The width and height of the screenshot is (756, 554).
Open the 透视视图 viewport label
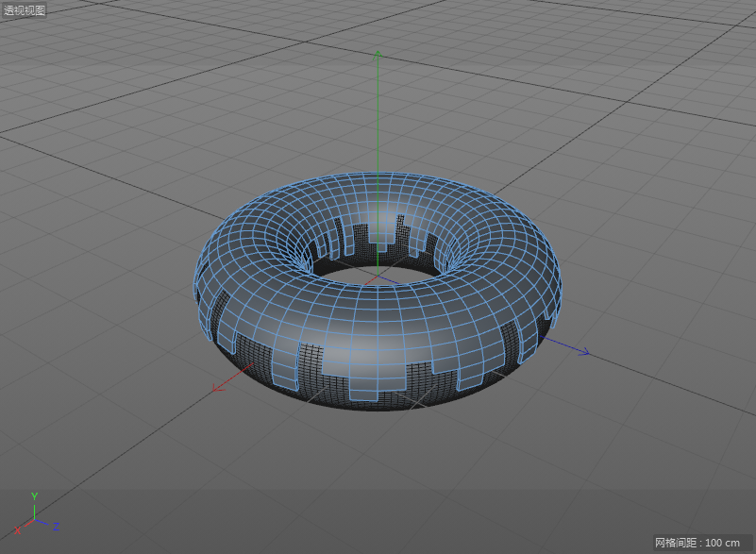click(25, 10)
